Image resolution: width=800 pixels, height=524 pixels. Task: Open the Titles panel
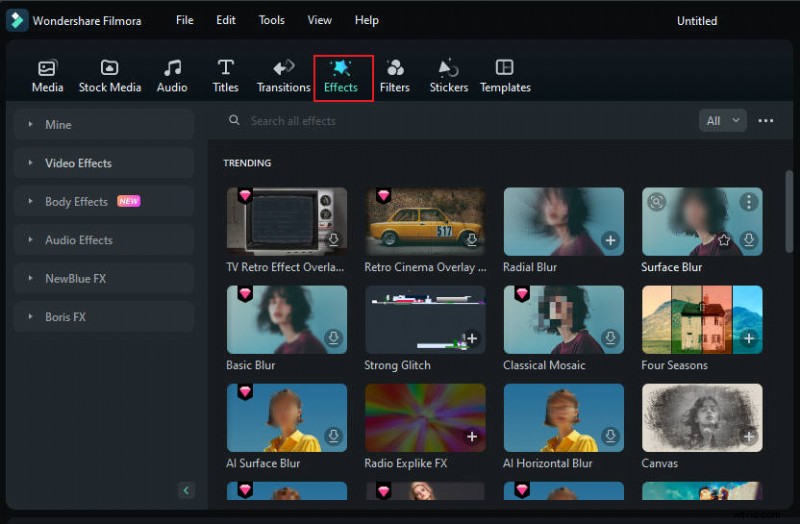click(x=226, y=76)
